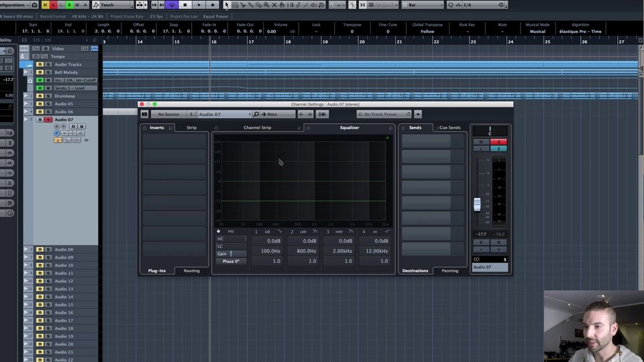
Task: Select the Zoom magnifier tool
Action: tap(266, 5)
